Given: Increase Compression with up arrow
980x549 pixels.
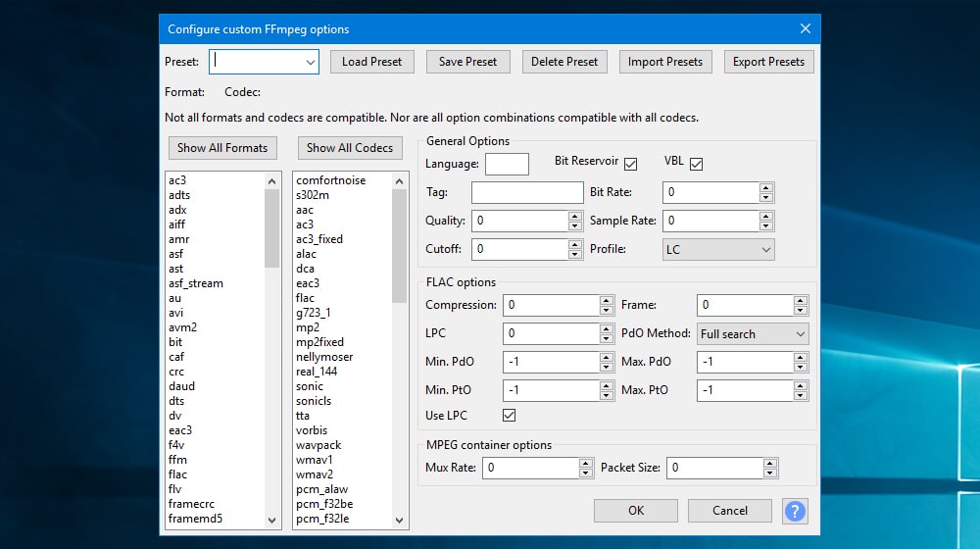Looking at the screenshot, I should [x=607, y=300].
